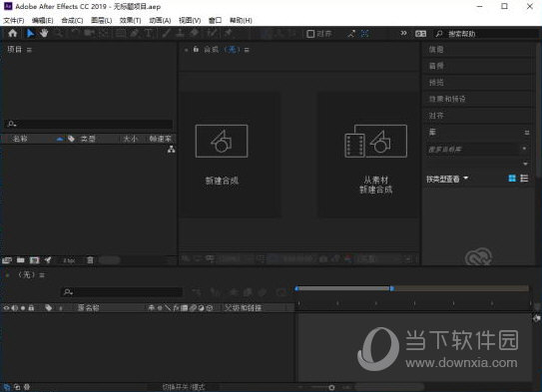The height and width of the screenshot is (392, 542).
Task: Toggle the 3D layer cube switch column
Action: click(210, 308)
